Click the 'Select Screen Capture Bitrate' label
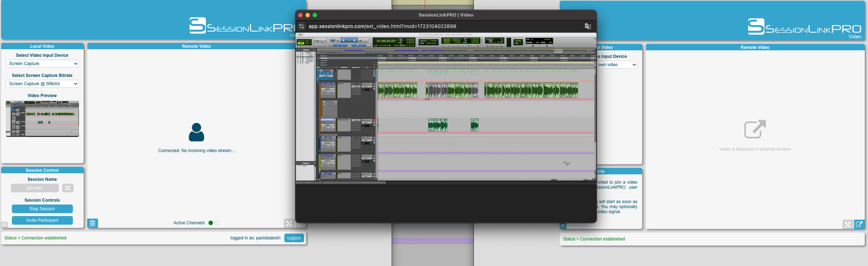Viewport: 868px width, 266px height. (42, 76)
